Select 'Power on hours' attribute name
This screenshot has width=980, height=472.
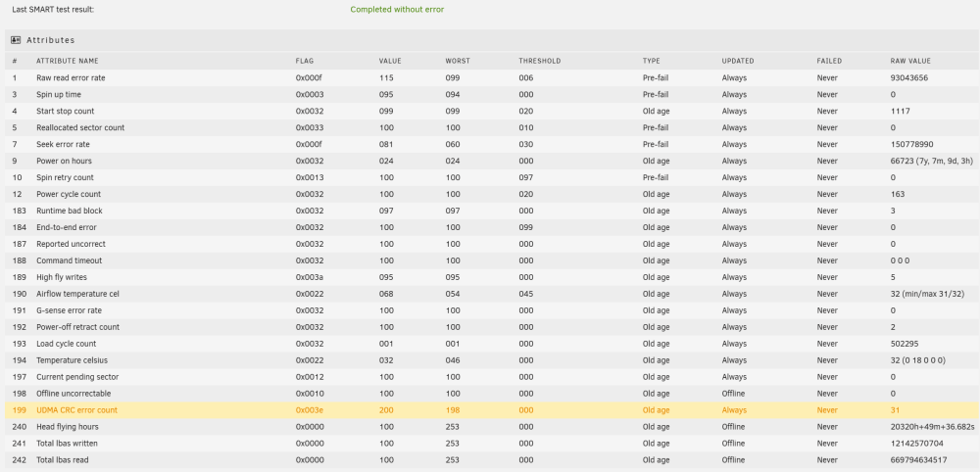(x=64, y=161)
